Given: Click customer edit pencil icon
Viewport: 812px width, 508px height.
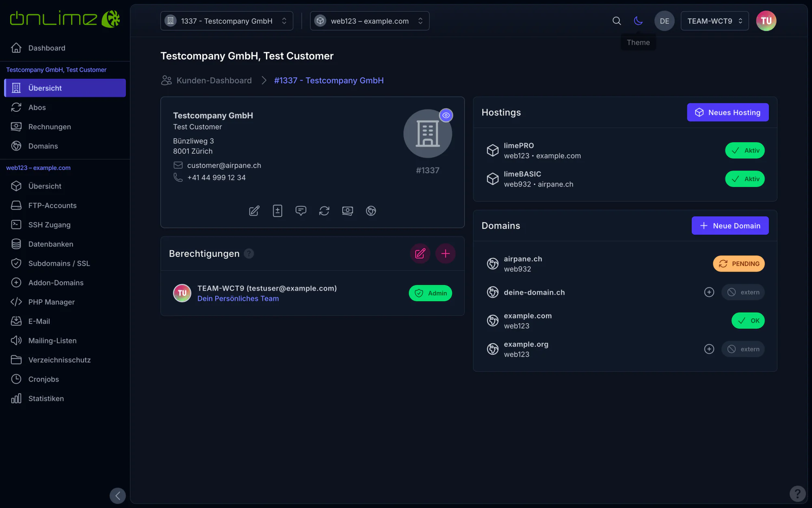Looking at the screenshot, I should [x=254, y=211].
